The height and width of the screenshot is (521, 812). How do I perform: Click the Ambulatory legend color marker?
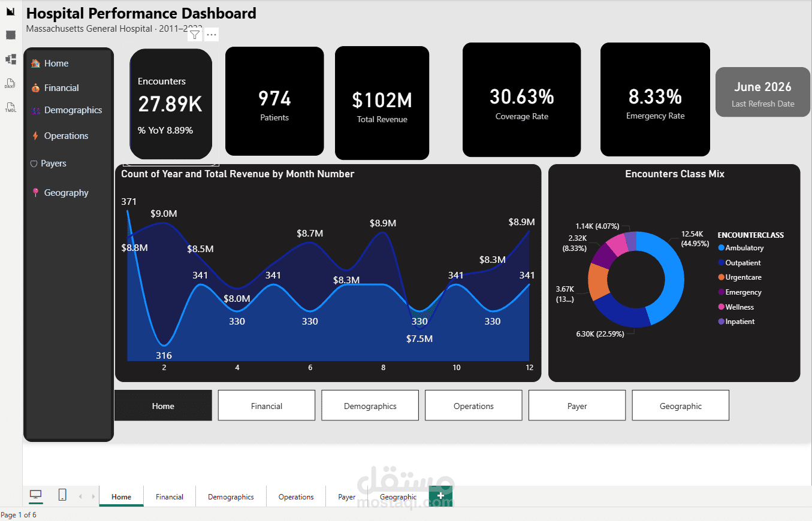click(721, 248)
